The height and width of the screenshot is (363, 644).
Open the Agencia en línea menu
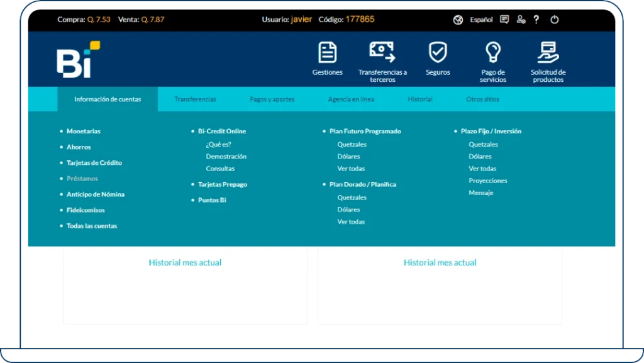pos(351,99)
